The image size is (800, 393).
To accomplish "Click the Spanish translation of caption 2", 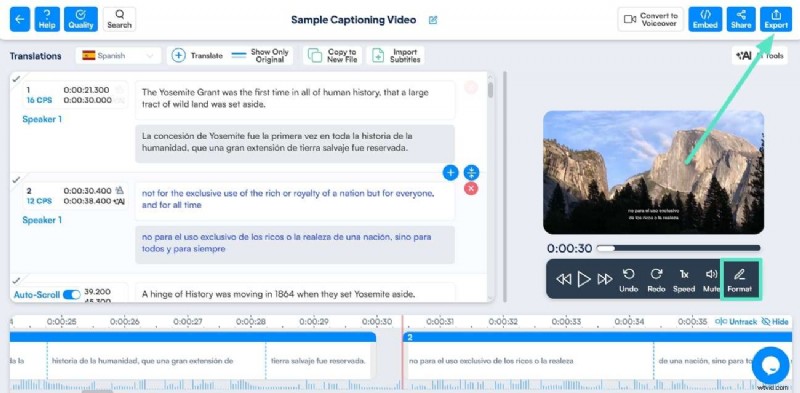I will tap(295, 244).
